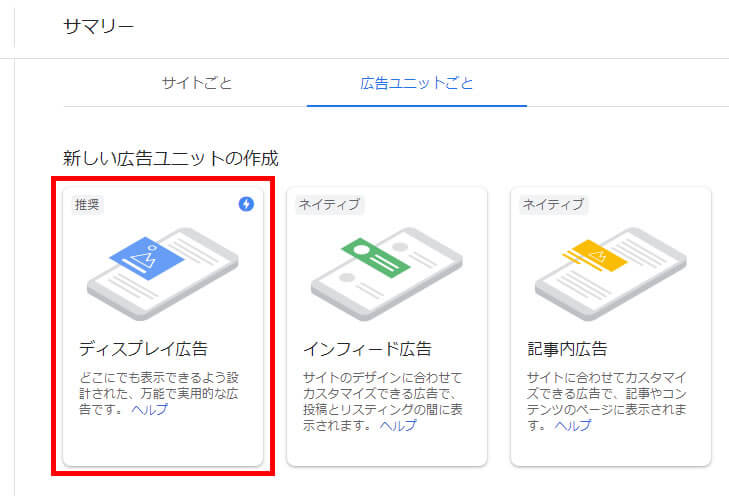
Task: Click the ネイティブ badge on the インフィード広告 card
Action: click(329, 205)
